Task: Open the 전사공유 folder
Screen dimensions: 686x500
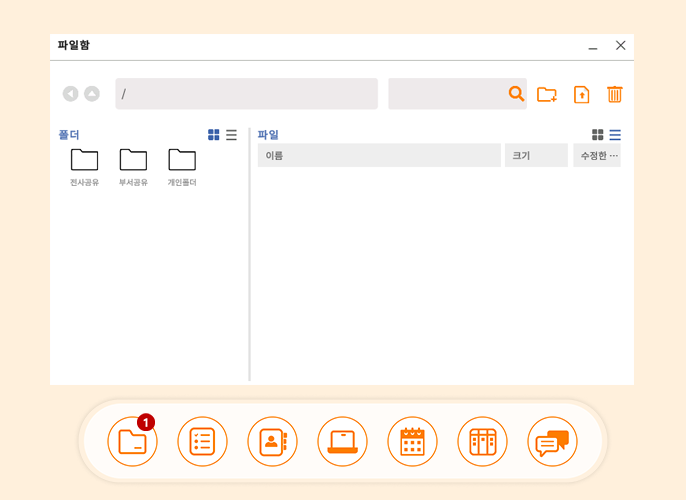Action: (84, 168)
